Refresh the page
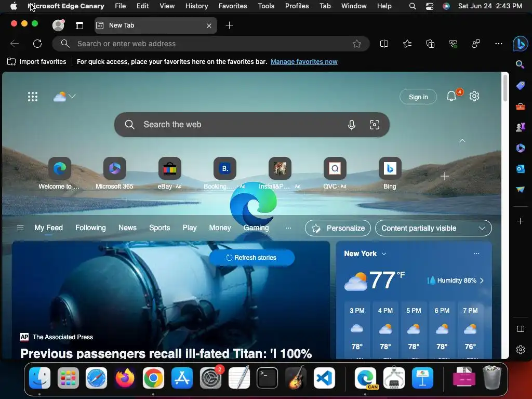Screen dimensions: 532x399 pos(37,44)
